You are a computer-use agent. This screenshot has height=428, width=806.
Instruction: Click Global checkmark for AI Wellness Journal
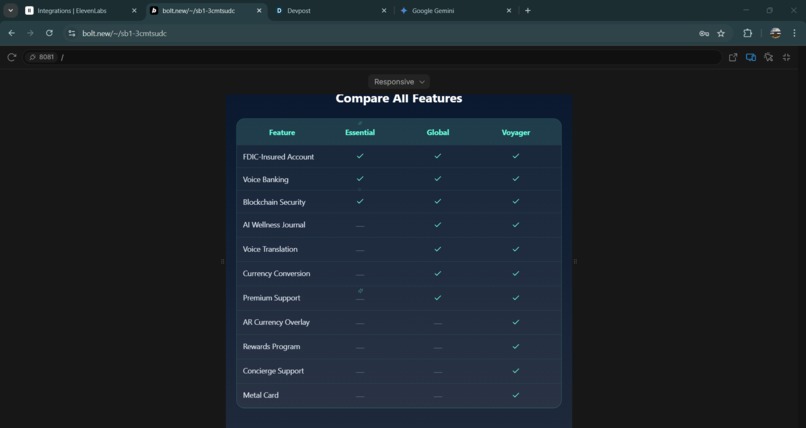click(x=437, y=225)
